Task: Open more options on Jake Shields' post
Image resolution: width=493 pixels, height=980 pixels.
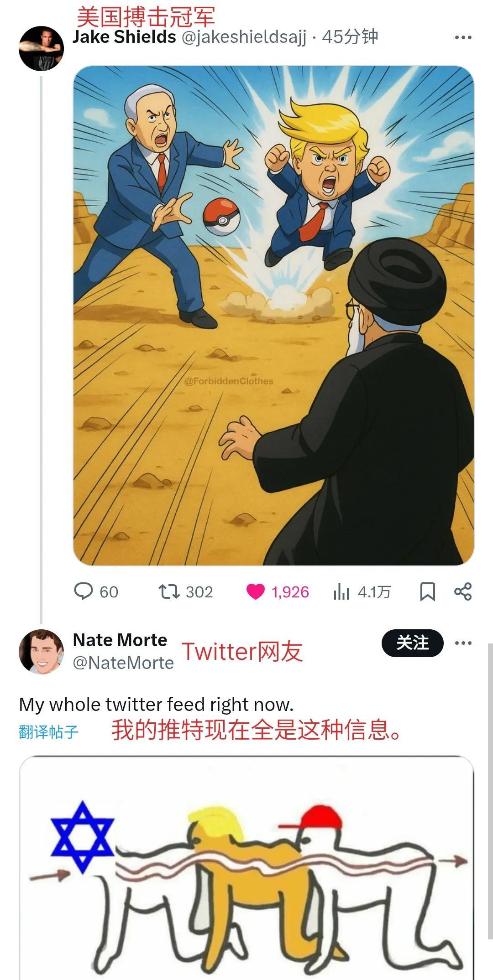Action: point(463,37)
